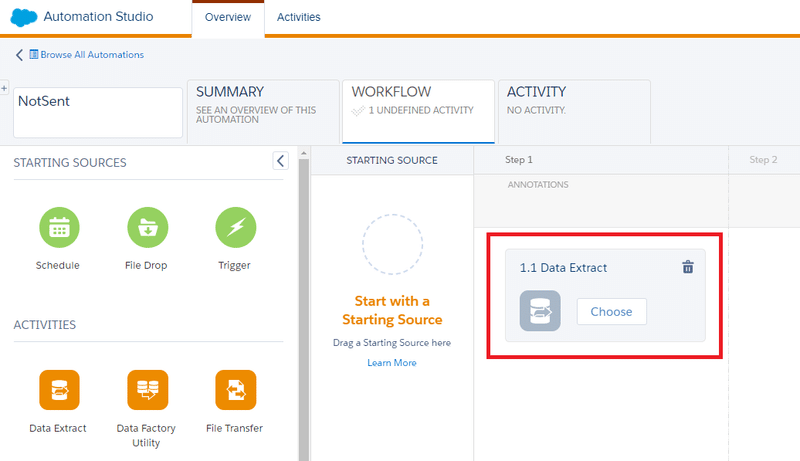Click the Step 2 column header
800x461 pixels.
[x=763, y=160]
